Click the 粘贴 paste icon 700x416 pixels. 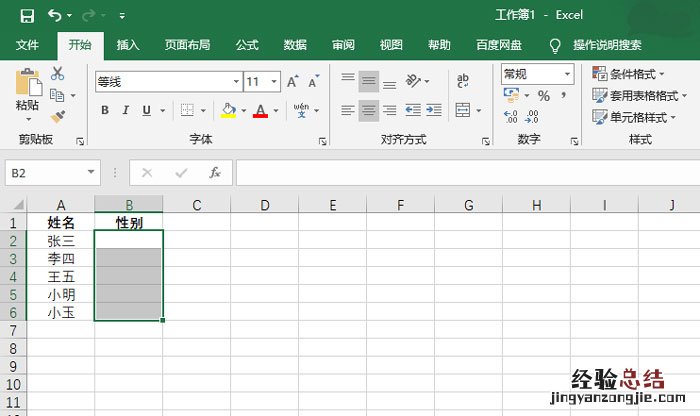coord(28,82)
